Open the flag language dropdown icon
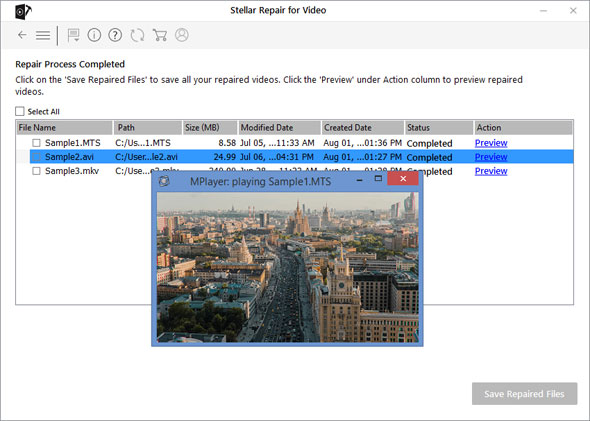This screenshot has width=590, height=421. (x=73, y=35)
